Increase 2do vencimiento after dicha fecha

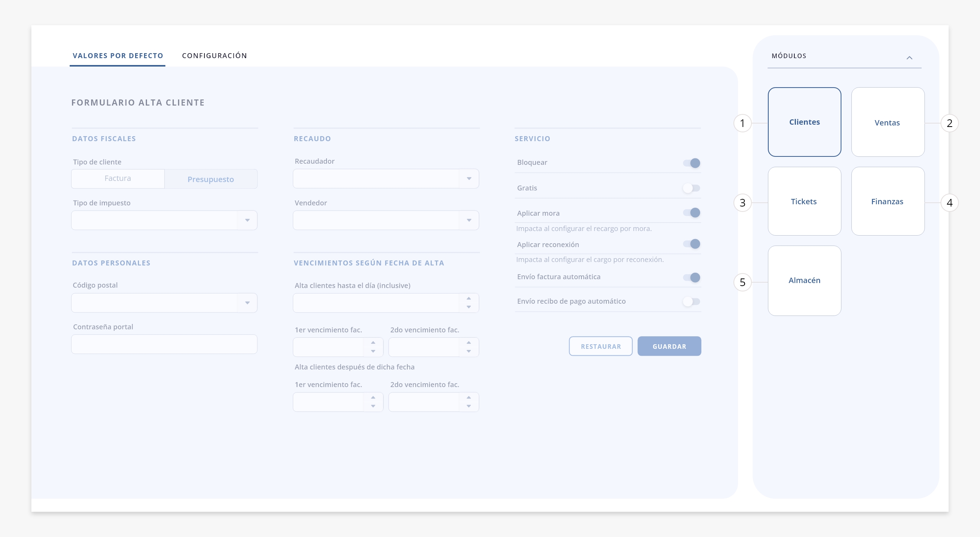tap(469, 397)
